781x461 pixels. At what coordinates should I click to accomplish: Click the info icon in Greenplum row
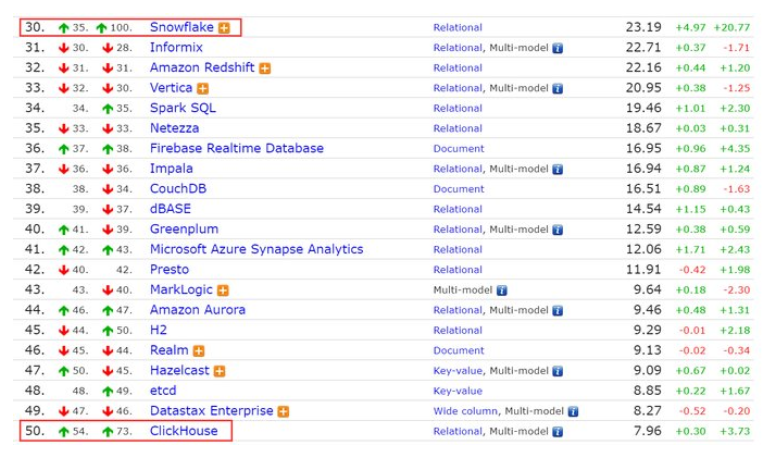click(558, 230)
